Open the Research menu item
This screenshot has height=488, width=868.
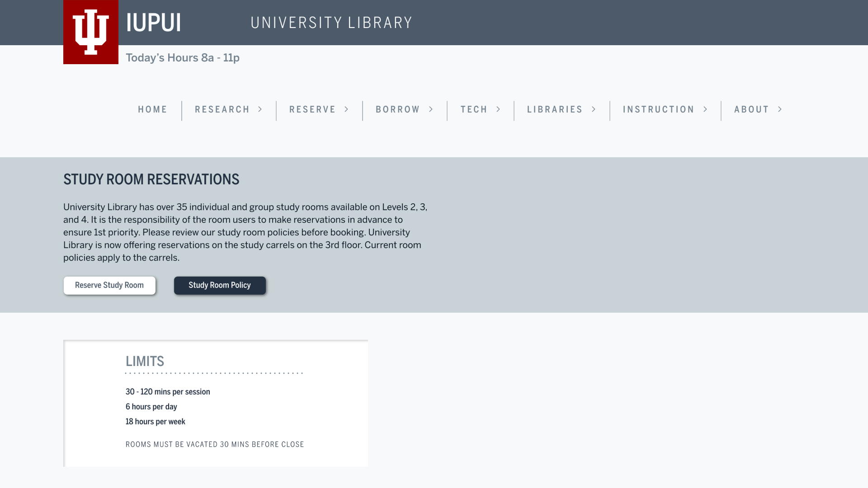point(222,109)
